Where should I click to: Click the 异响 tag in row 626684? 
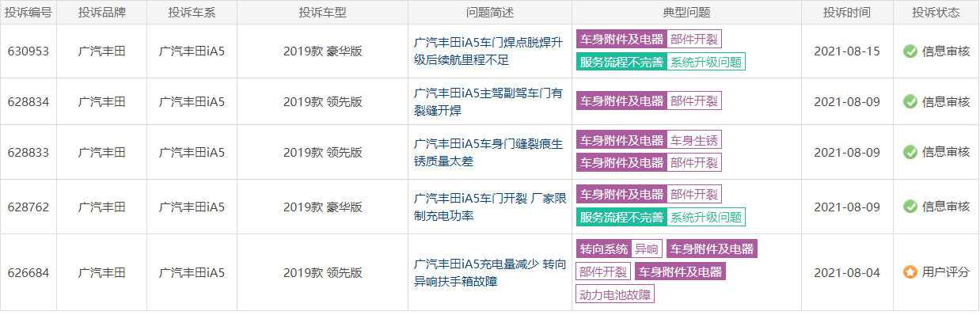[647, 249]
